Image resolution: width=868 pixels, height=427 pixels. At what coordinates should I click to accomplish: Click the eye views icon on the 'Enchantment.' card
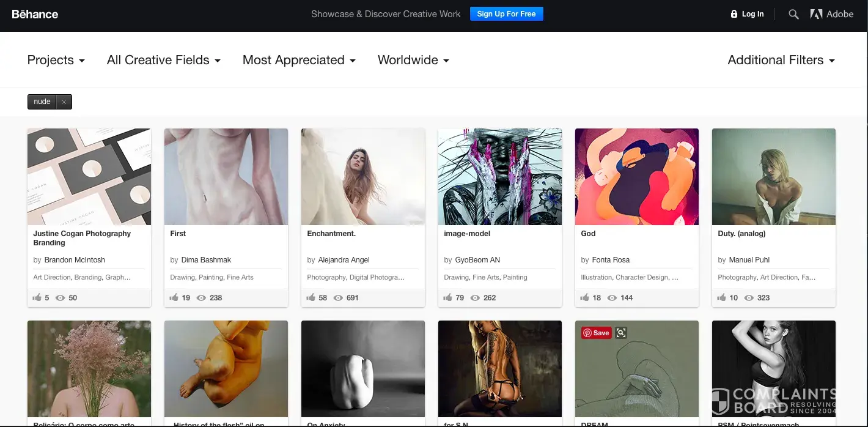338,298
